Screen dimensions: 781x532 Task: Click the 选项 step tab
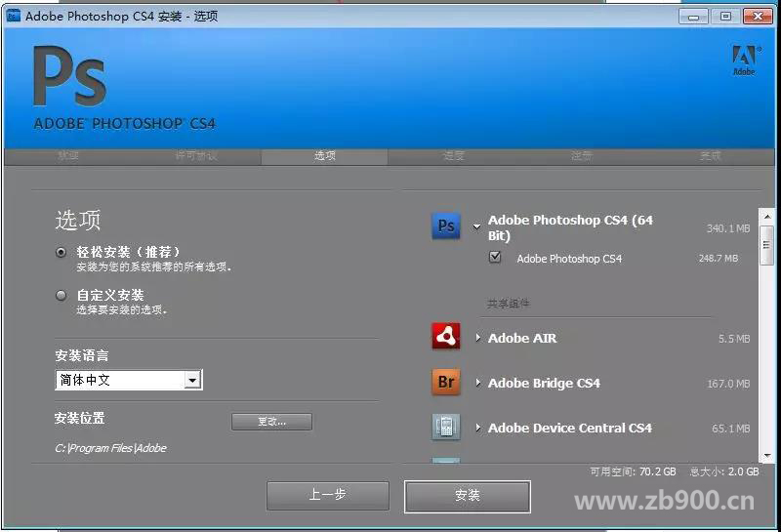click(x=324, y=156)
